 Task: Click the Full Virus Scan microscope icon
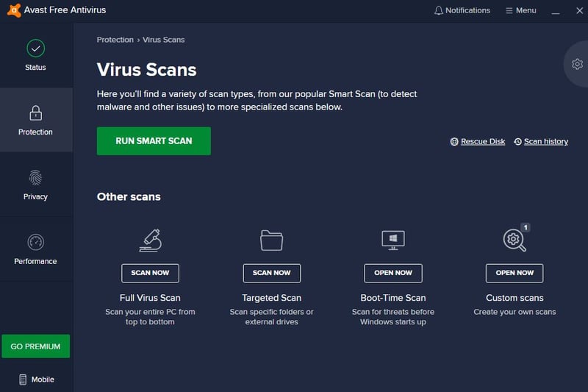pos(151,240)
